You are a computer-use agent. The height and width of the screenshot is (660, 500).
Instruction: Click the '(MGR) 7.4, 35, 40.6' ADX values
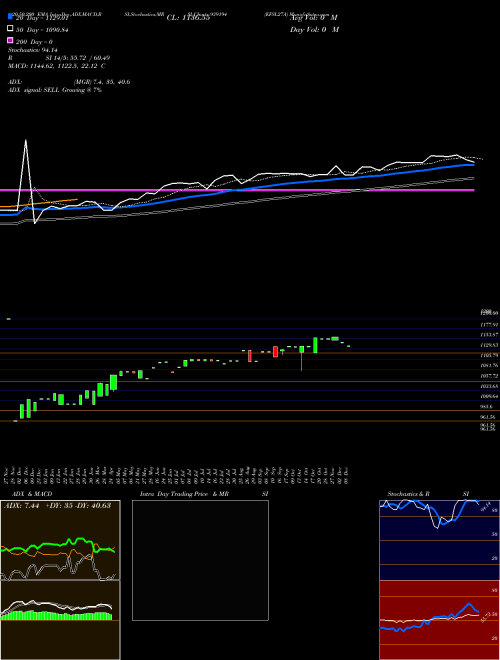(x=102, y=82)
